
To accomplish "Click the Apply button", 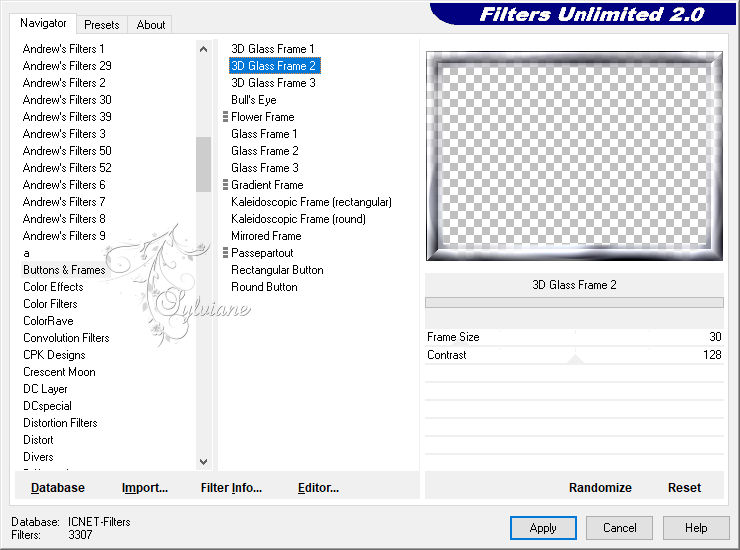I will (x=543, y=528).
